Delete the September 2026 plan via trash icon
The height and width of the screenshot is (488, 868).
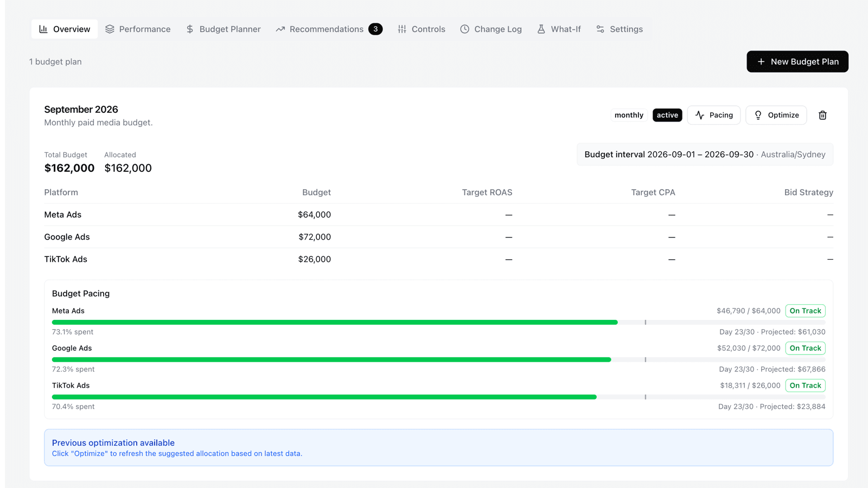tap(822, 115)
